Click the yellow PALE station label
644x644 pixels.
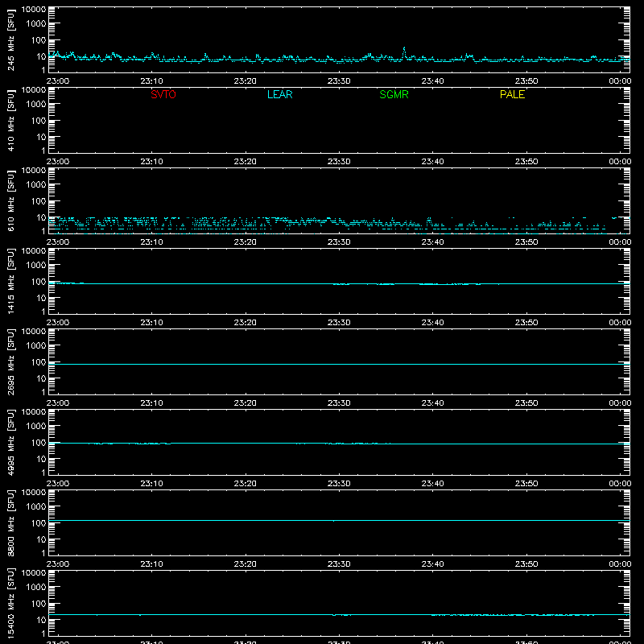pos(512,94)
